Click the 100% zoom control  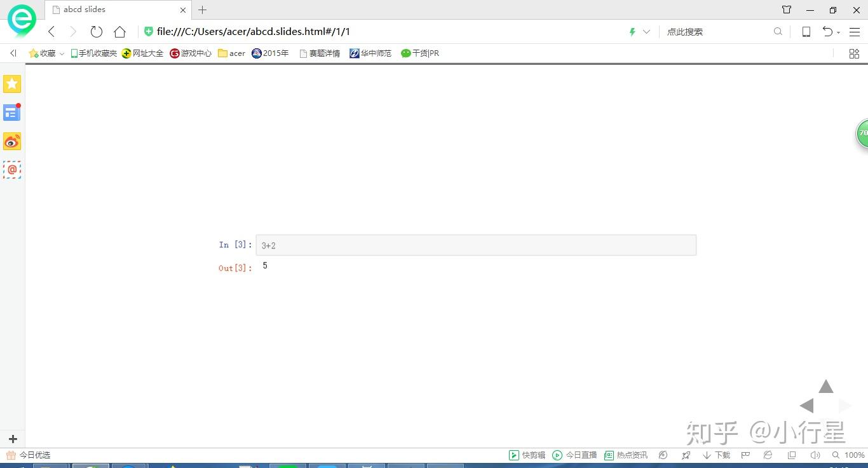tap(854, 455)
